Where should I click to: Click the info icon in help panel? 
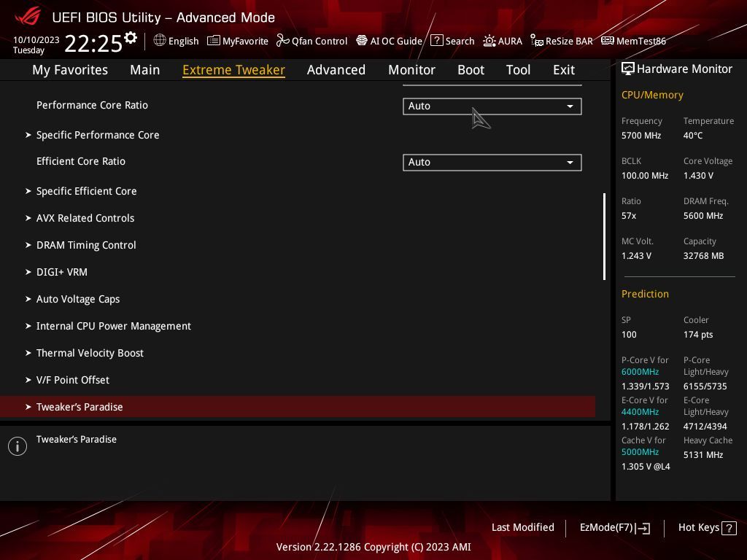coord(18,446)
